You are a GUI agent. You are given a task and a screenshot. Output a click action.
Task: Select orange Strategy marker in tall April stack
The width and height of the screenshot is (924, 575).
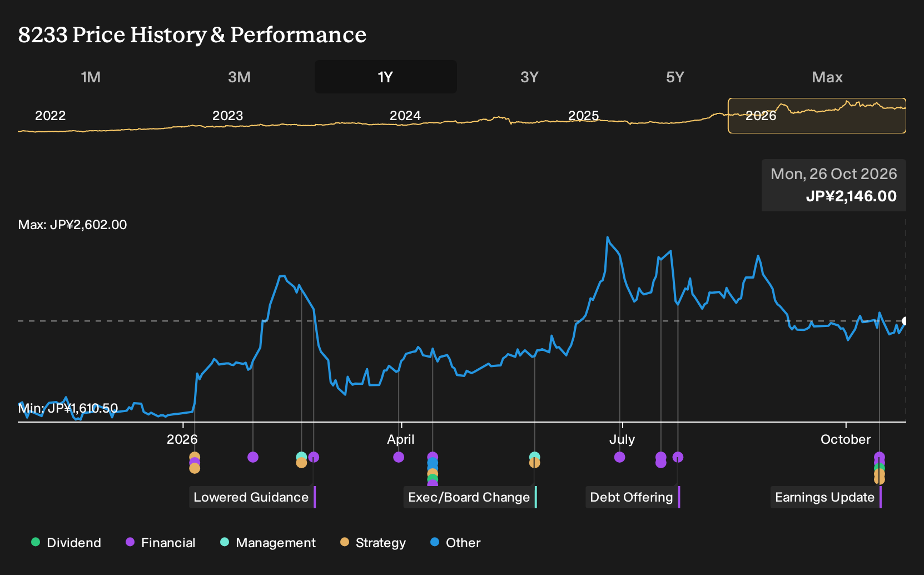433,474
